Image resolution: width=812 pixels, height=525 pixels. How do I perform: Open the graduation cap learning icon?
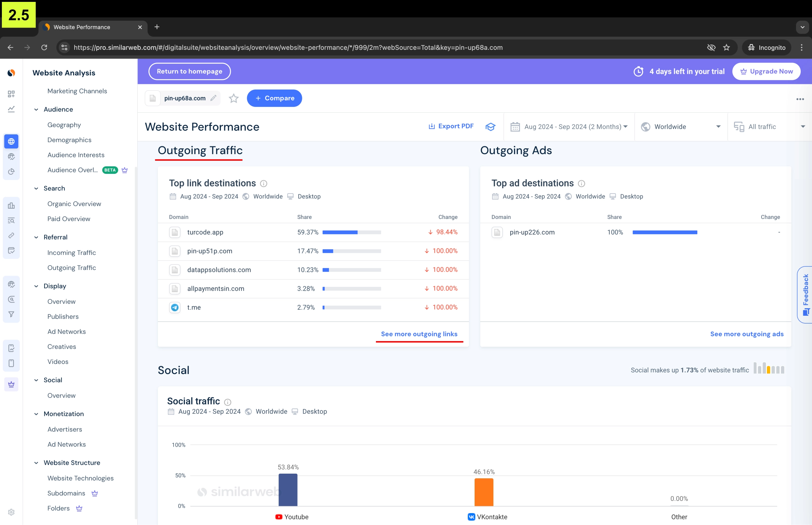coord(490,127)
